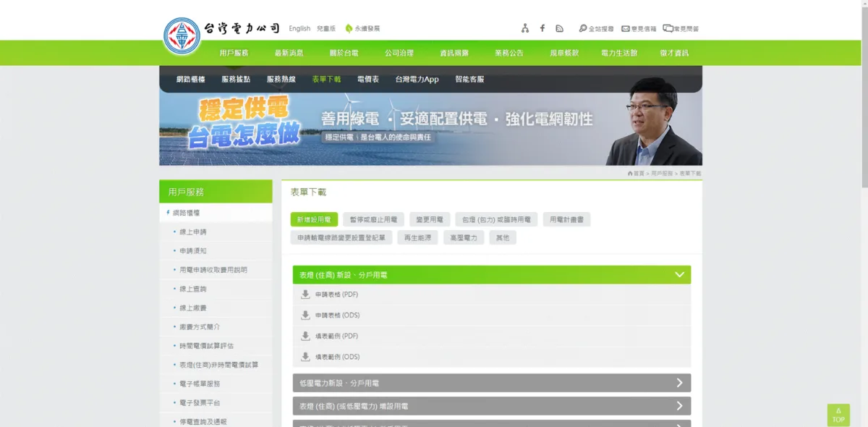The width and height of the screenshot is (868, 427).
Task: Select 電價表 submenu item
Action: point(368,79)
